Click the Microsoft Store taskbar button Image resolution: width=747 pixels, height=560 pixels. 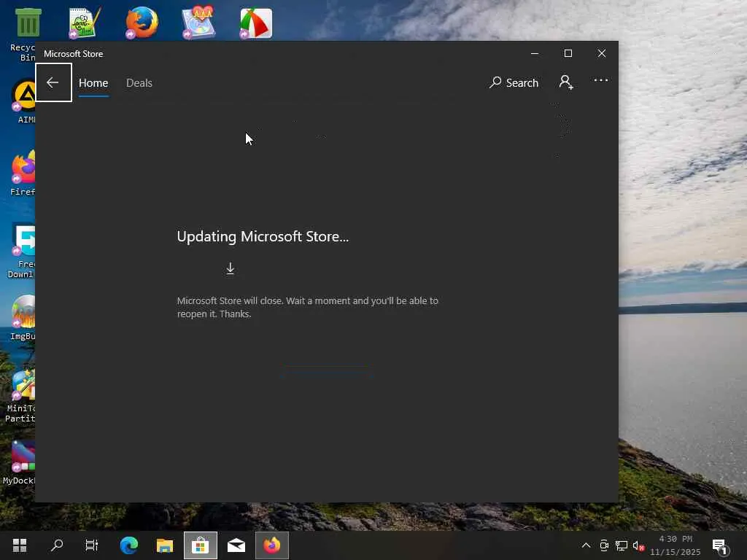[x=200, y=545]
